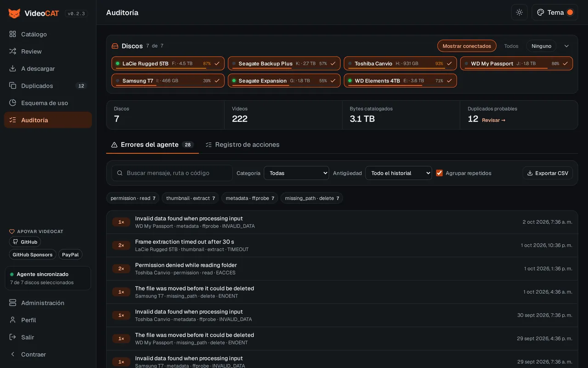Click the A descargar download icon
Screen dimensions: 588x368
pyautogui.click(x=12, y=69)
